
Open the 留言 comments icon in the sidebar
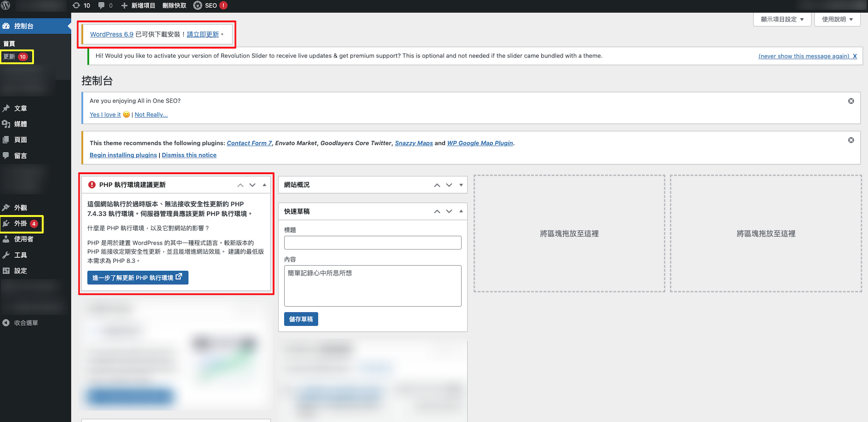pos(6,156)
